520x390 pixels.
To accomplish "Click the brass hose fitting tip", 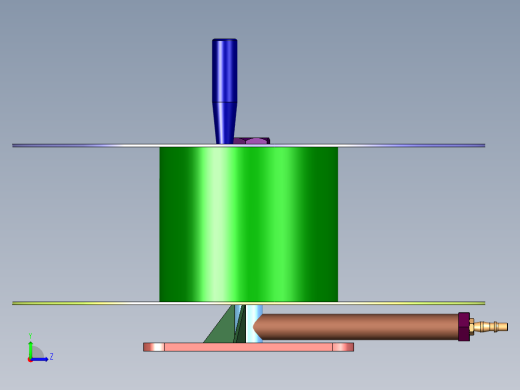I will (489, 326).
